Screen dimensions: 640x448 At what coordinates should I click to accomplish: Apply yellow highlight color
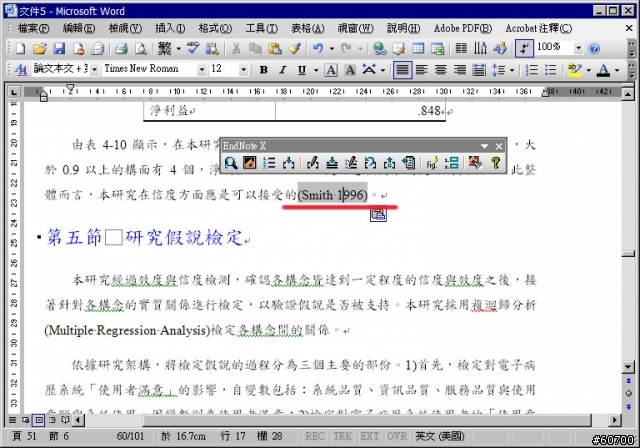click(x=575, y=70)
